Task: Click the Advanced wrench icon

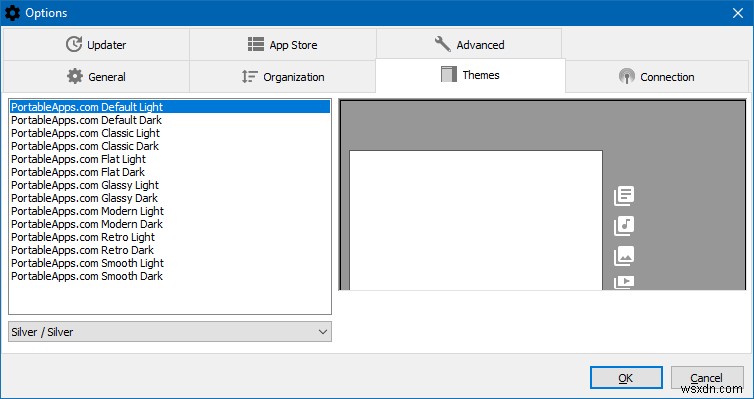Action: pyautogui.click(x=443, y=44)
